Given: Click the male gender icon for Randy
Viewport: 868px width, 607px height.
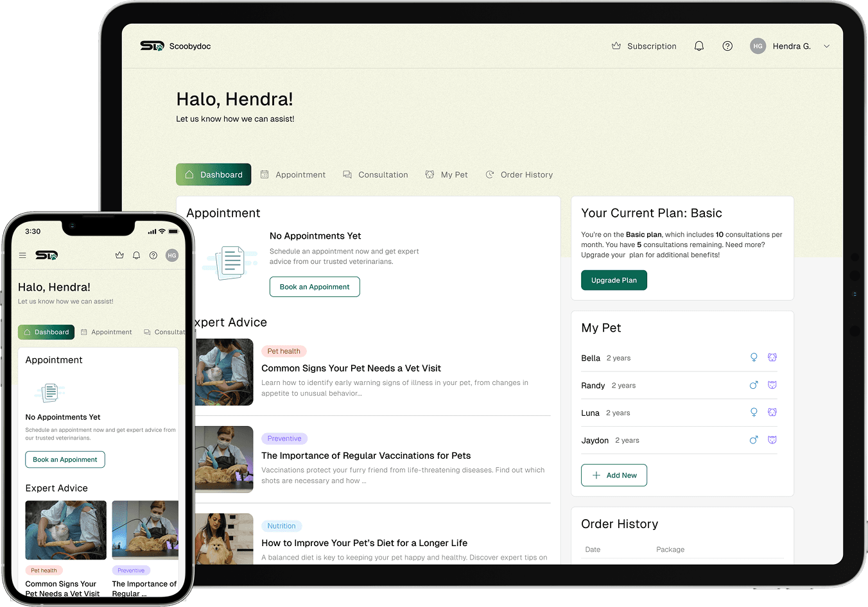Looking at the screenshot, I should click(x=754, y=385).
